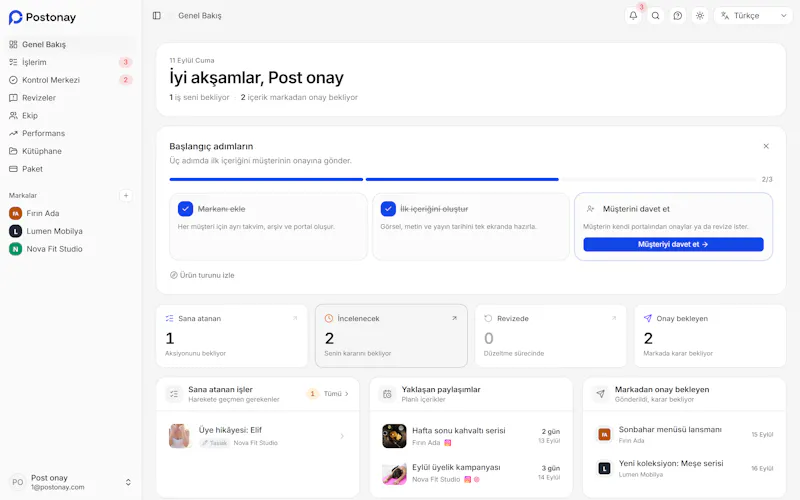Click the PO user avatar
This screenshot has width=800, height=500.
click(17, 482)
